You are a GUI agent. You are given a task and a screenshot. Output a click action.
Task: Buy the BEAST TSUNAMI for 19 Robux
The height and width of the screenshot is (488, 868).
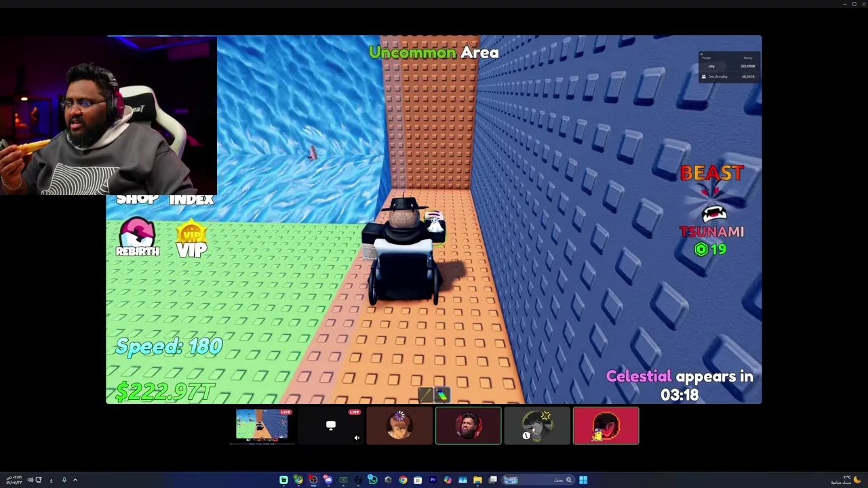[711, 211]
